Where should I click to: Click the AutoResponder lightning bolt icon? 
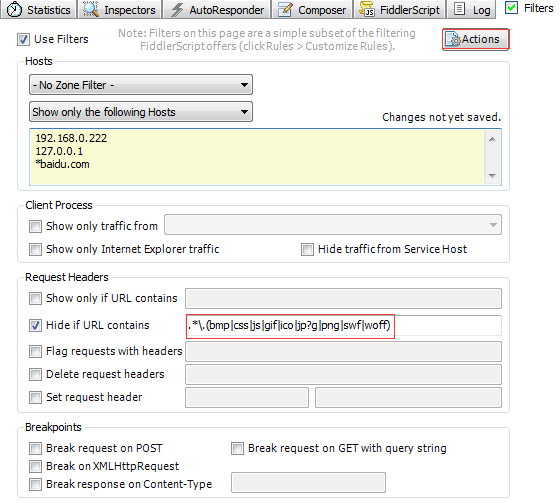[177, 10]
